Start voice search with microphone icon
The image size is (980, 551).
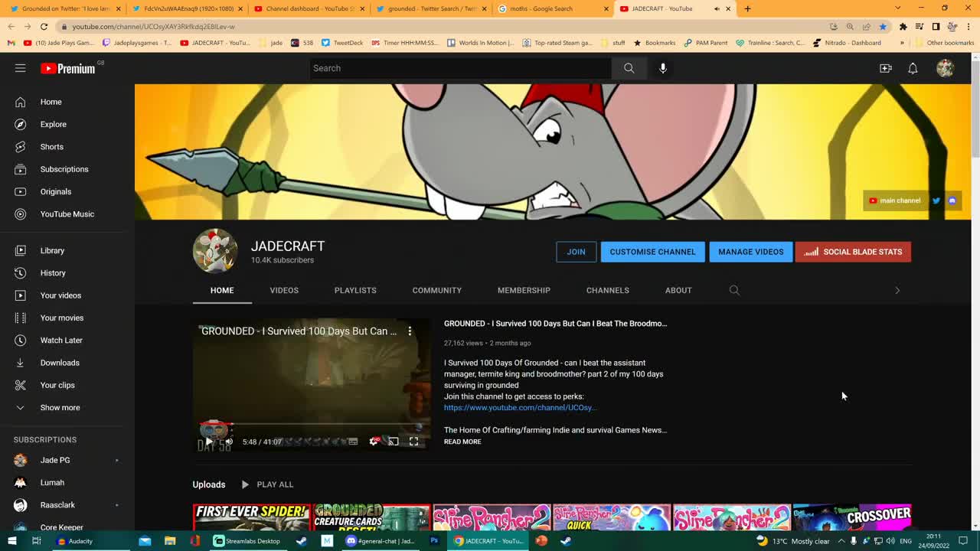(x=663, y=68)
